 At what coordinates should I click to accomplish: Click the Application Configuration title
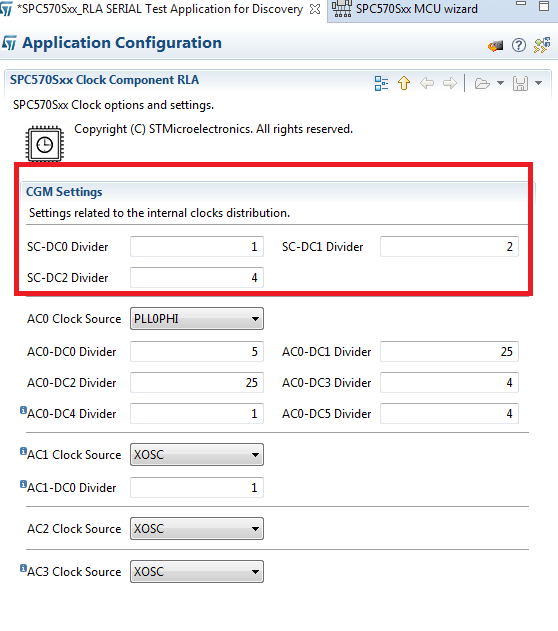click(122, 43)
